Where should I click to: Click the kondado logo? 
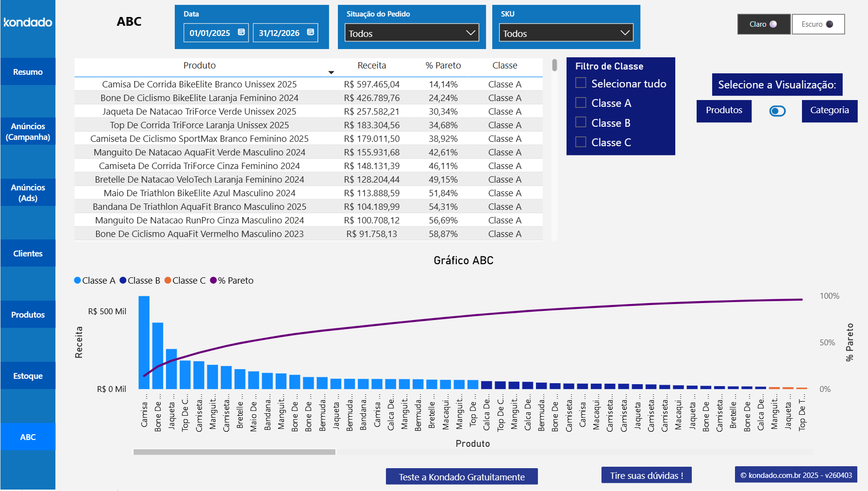27,22
